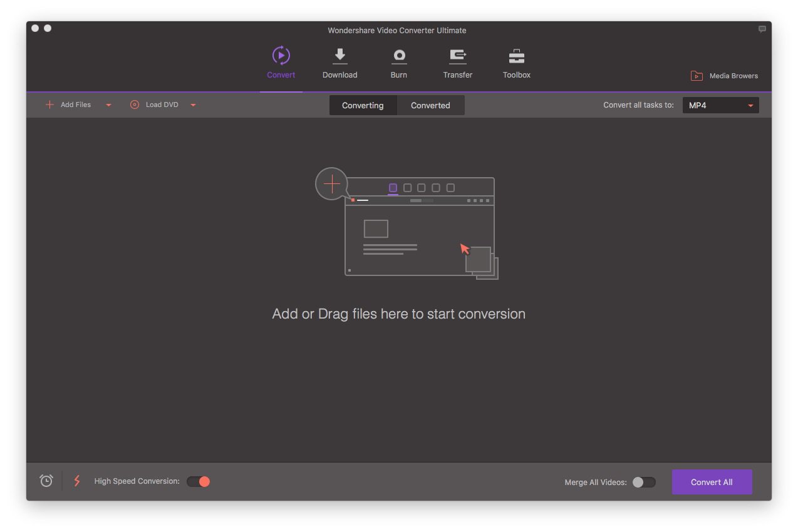This screenshot has height=532, width=798.
Task: Expand the Load DVD dropdown arrow
Action: pos(193,105)
